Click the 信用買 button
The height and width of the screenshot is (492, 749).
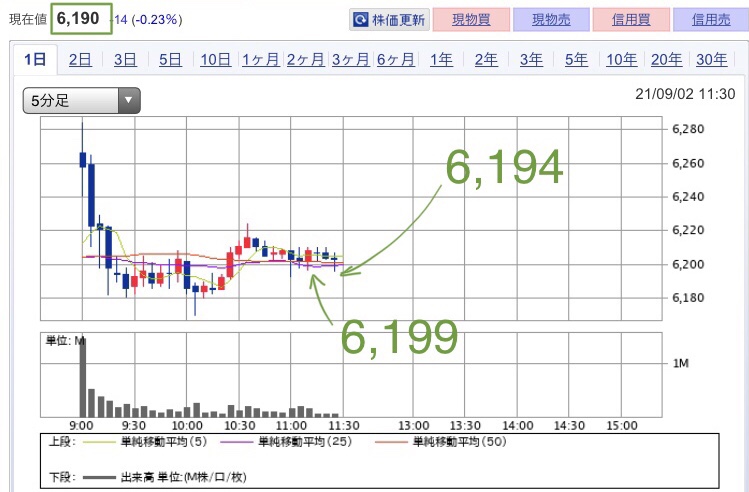[631, 20]
